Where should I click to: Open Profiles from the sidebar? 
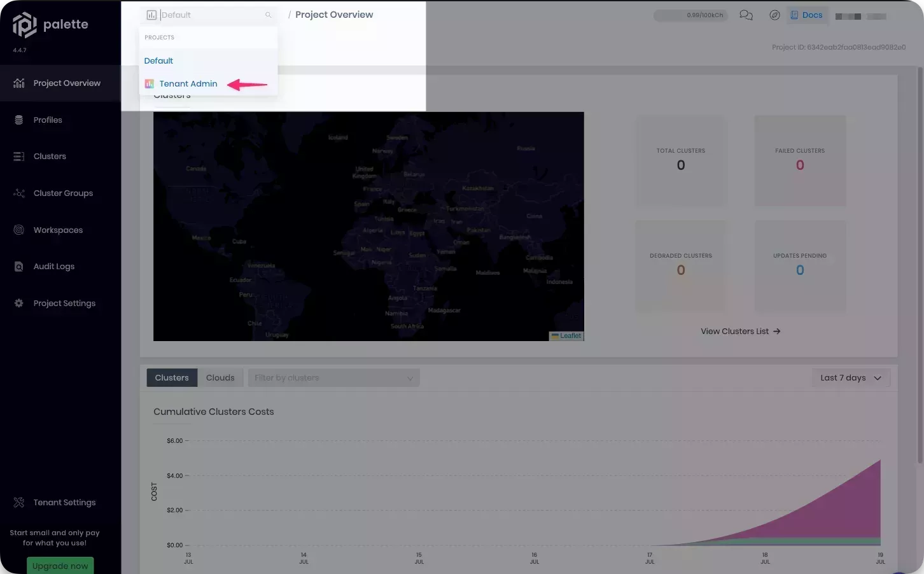(x=48, y=120)
